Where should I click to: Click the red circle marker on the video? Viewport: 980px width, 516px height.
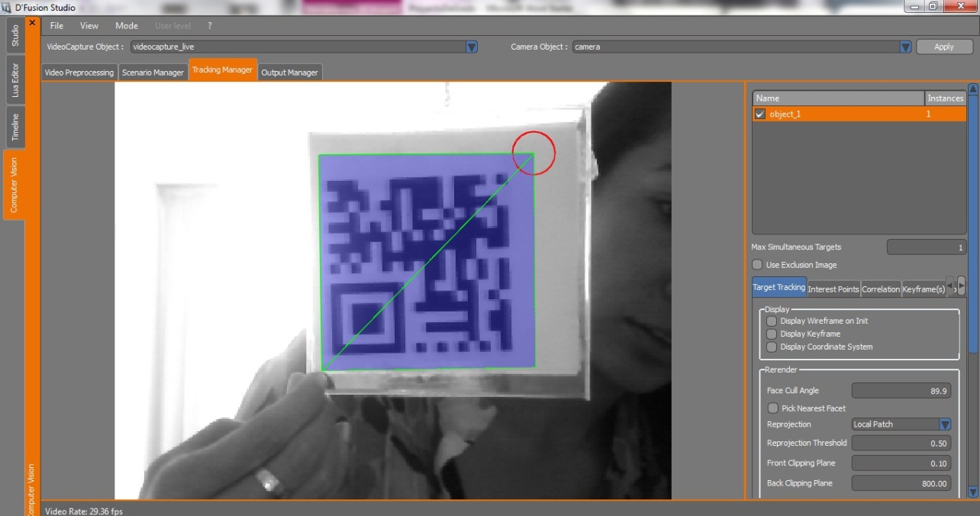click(x=534, y=153)
